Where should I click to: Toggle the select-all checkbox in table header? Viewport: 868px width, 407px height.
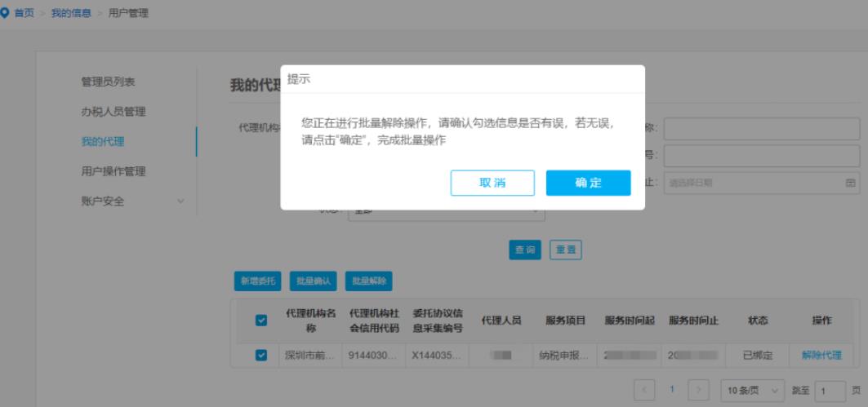[x=261, y=321]
